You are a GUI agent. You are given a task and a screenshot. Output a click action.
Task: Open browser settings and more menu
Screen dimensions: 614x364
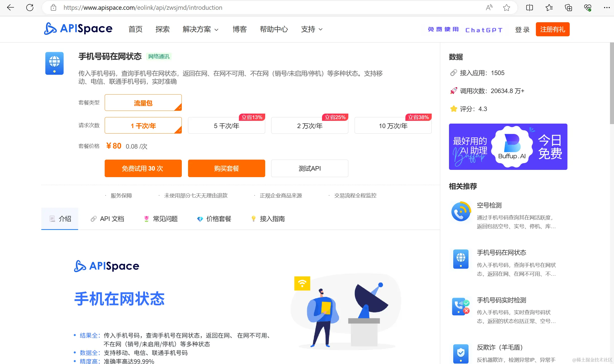pyautogui.click(x=606, y=8)
